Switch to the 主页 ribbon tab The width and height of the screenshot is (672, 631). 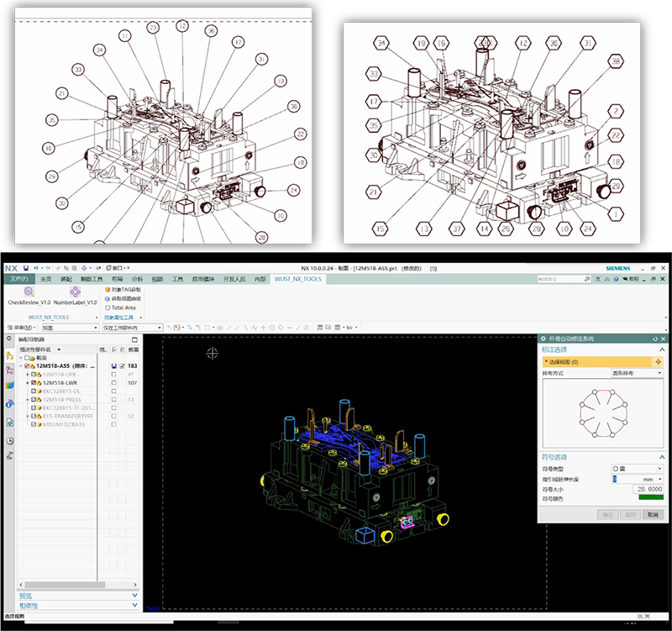click(x=46, y=279)
